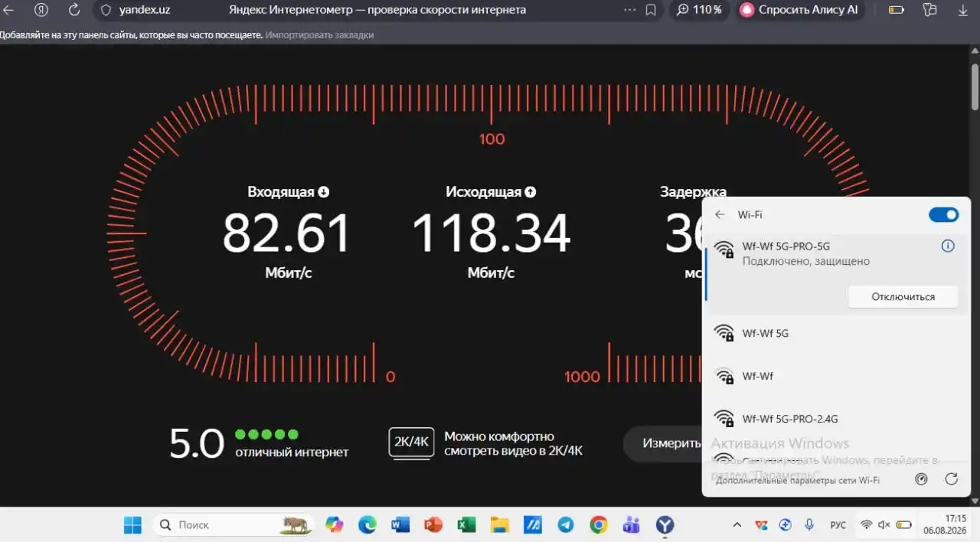980x542 pixels.
Task: Open Word from the taskbar
Action: point(400,524)
